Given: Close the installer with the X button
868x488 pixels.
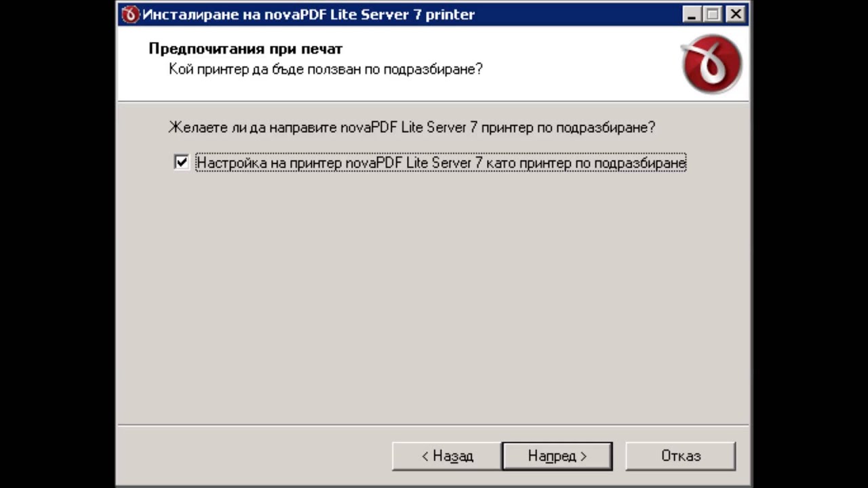Looking at the screenshot, I should point(734,14).
